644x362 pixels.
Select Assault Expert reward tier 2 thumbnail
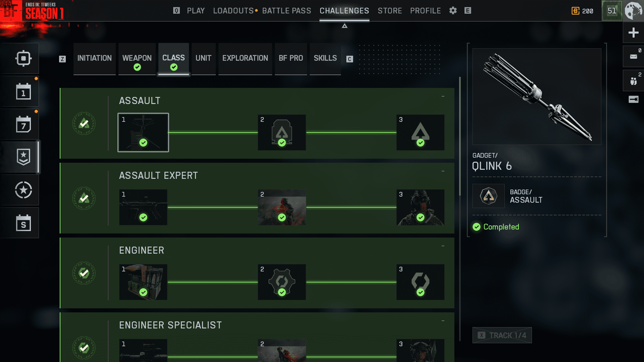point(282,207)
